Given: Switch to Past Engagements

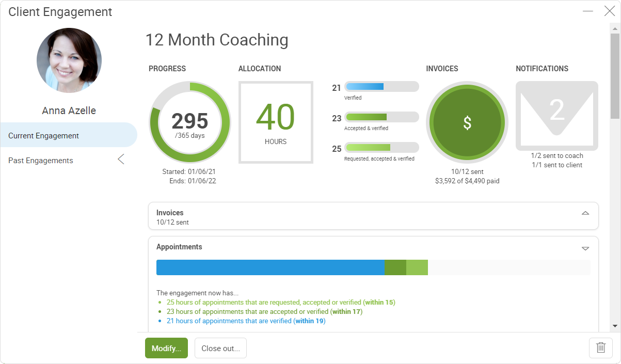Looking at the screenshot, I should click(x=40, y=161).
